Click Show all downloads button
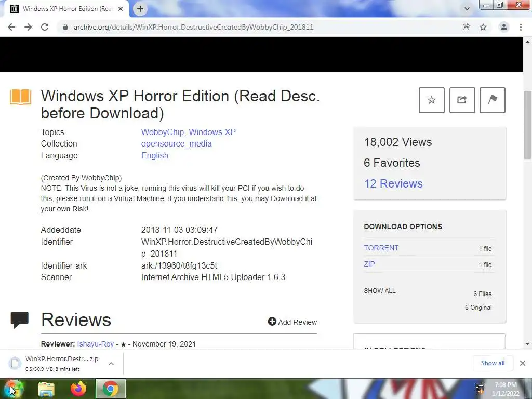This screenshot has height=399, width=532. (x=493, y=363)
